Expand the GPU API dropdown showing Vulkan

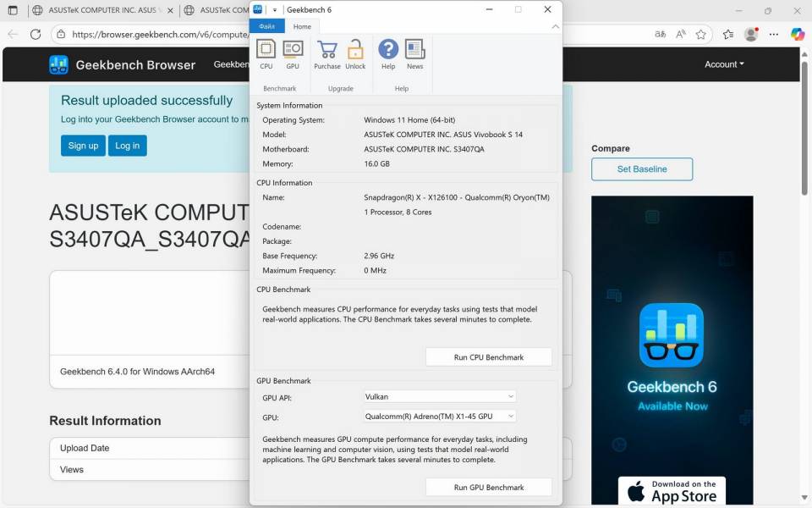tap(440, 396)
